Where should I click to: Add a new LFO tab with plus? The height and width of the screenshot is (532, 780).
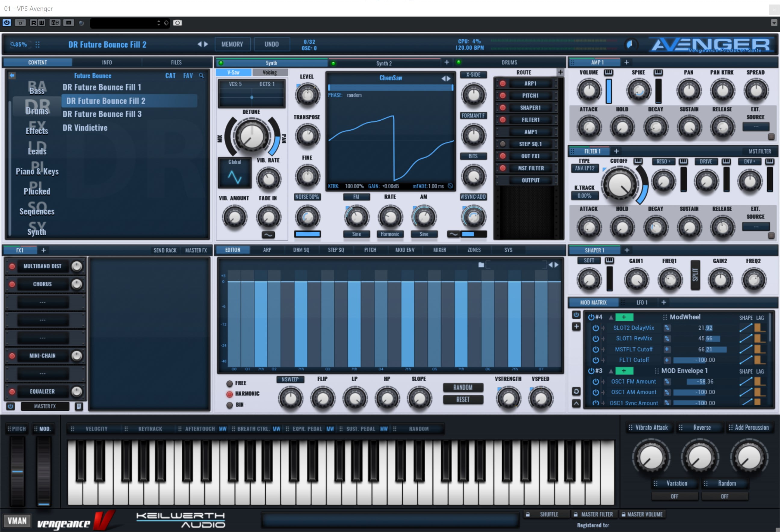(664, 302)
